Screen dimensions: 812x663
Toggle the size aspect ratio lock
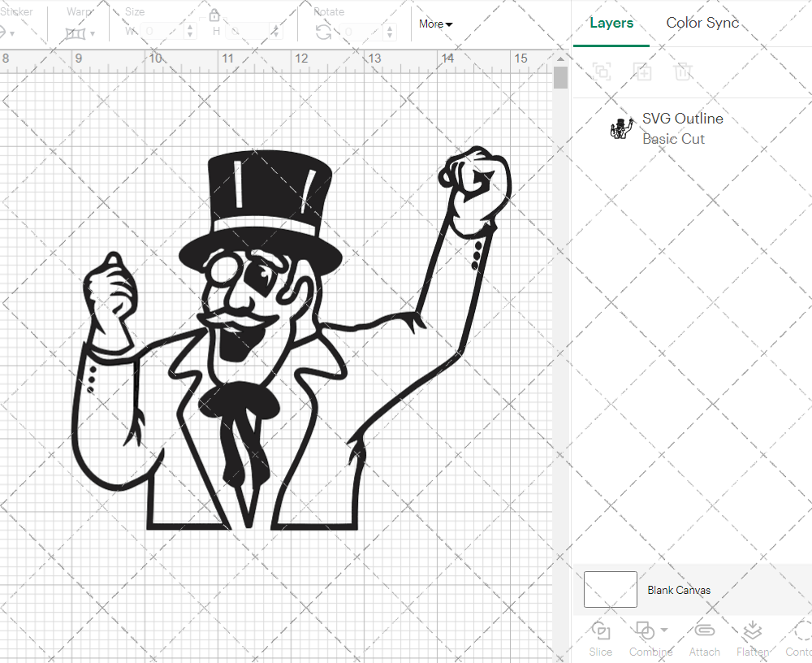(x=214, y=15)
